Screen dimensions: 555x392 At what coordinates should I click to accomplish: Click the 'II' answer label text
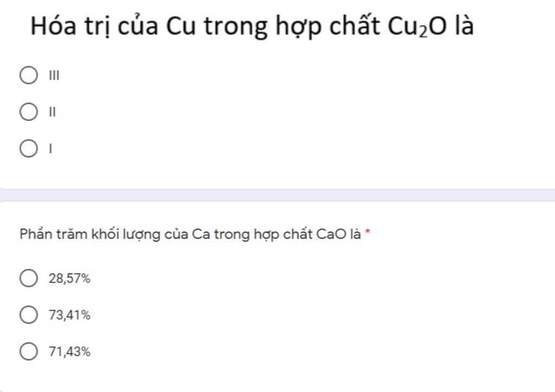pos(53,112)
